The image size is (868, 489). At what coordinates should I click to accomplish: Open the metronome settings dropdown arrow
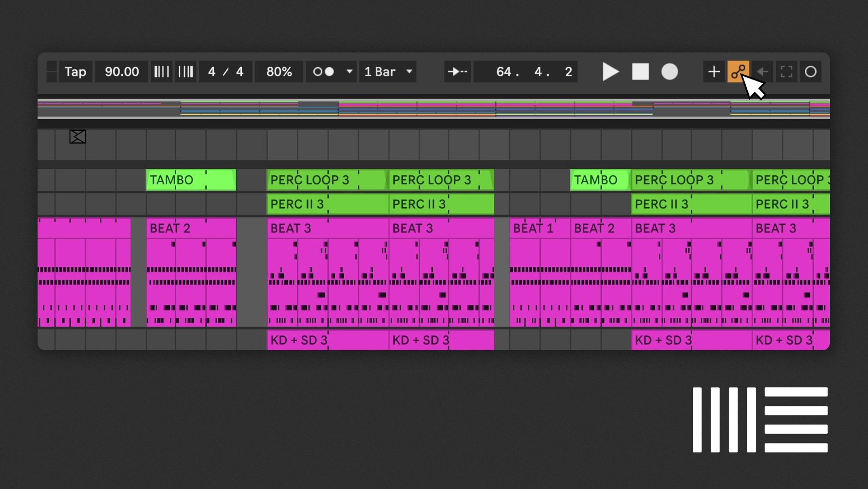click(x=349, y=72)
